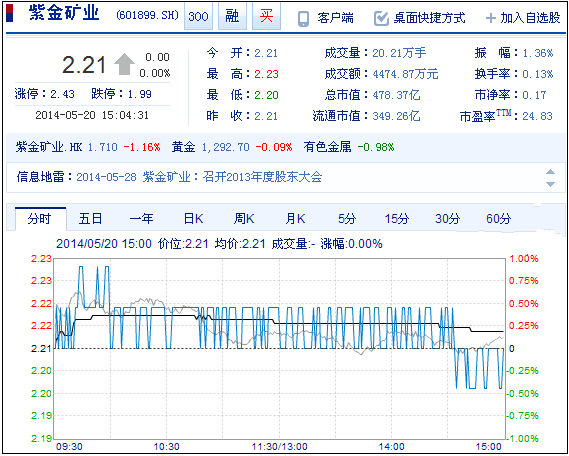Viewport: 569px width, 456px height.
Task: Click the 流通市值 value 349.26亿
Action: (x=396, y=116)
